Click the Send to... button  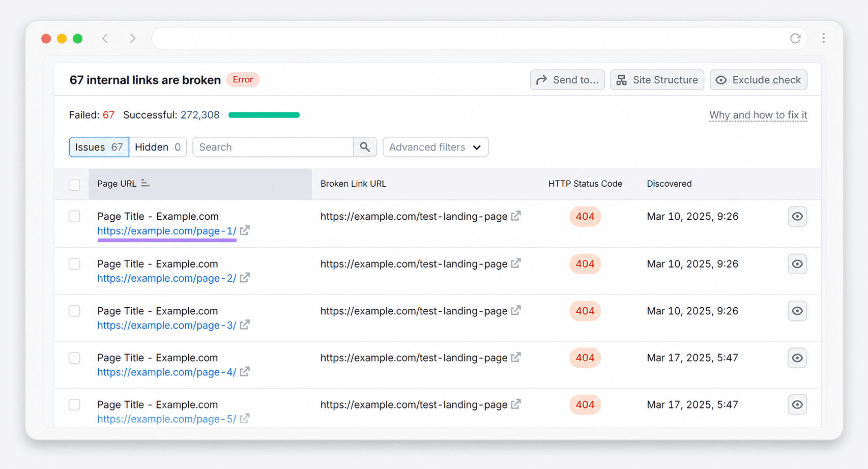point(567,80)
